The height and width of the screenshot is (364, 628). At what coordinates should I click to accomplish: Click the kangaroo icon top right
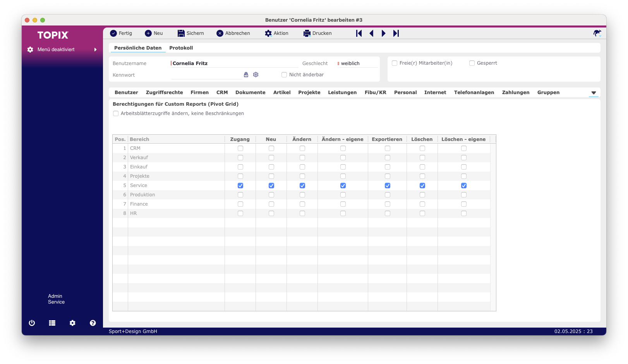[597, 33]
